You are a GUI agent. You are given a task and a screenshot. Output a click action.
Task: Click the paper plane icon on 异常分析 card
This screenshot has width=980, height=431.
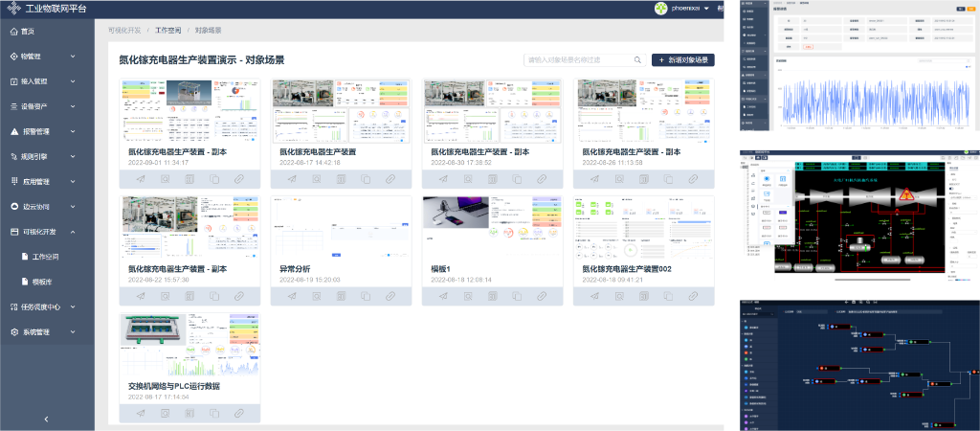click(x=291, y=296)
